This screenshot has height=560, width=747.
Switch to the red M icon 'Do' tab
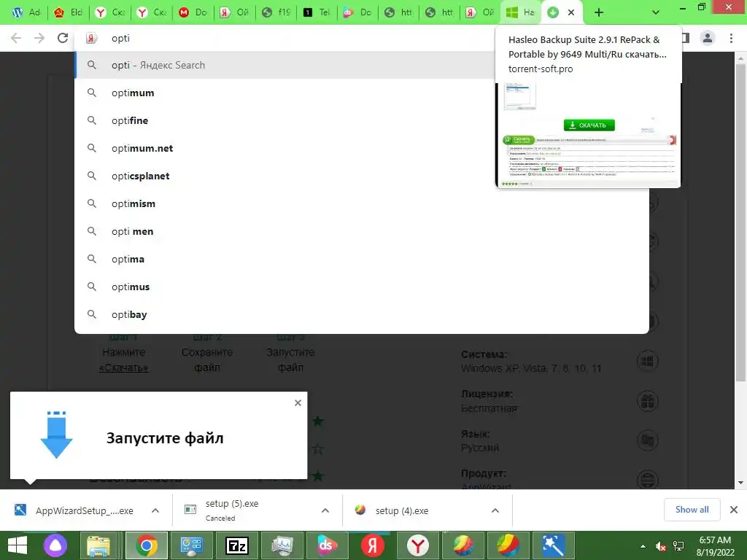(193, 12)
